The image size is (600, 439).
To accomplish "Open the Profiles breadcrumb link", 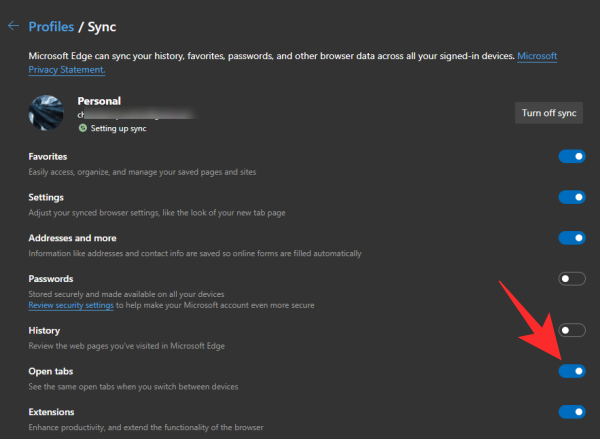I will [x=51, y=27].
